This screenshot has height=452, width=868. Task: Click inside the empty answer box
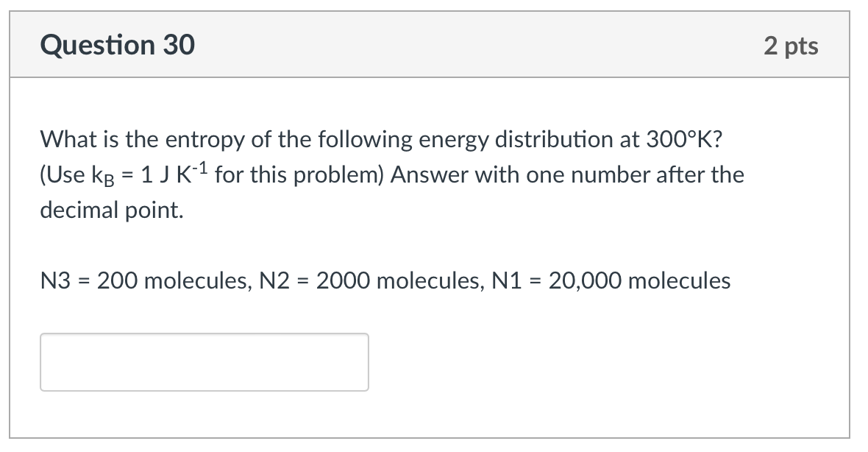pos(204,361)
